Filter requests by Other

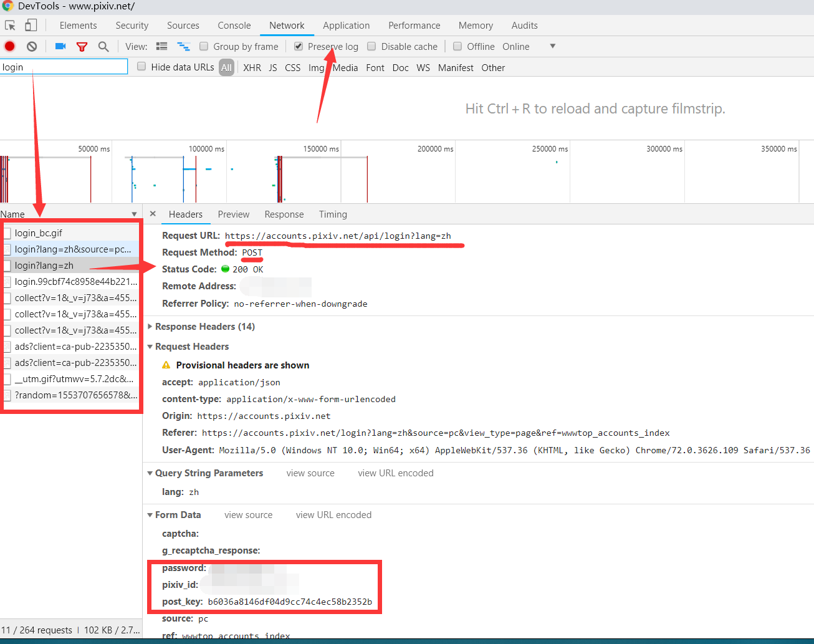pos(493,67)
